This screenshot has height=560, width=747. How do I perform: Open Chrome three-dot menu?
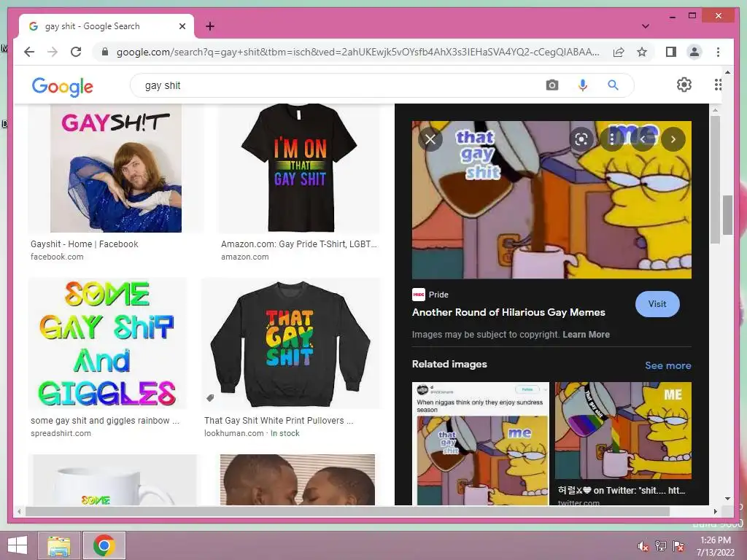(718, 52)
